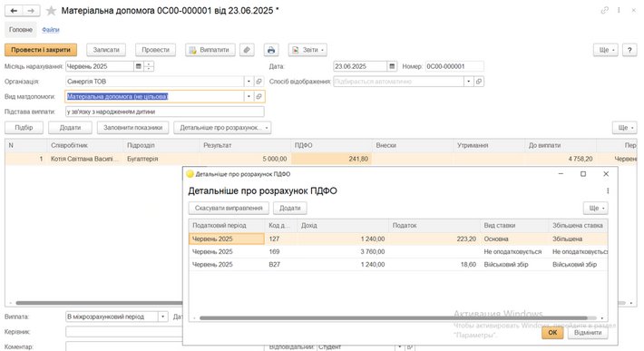
Task: Expand Детальніше про розрахунок dropdown button
Action: click(222, 128)
